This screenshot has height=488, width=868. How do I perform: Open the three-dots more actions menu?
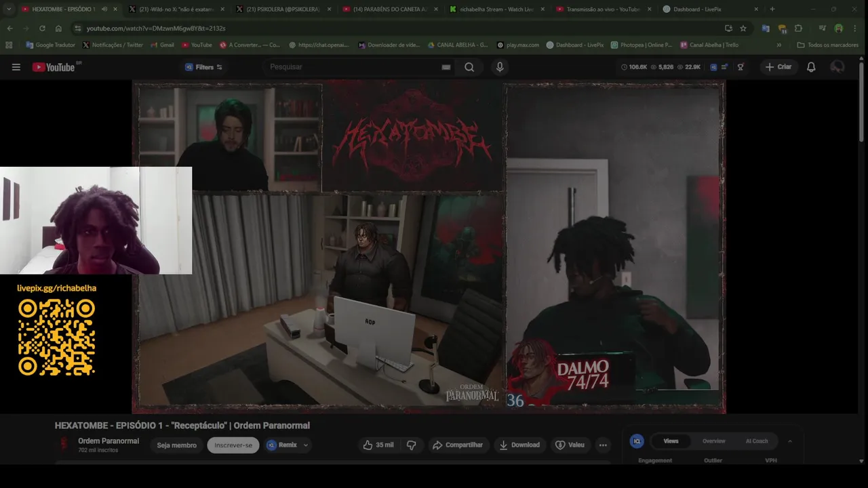click(603, 445)
